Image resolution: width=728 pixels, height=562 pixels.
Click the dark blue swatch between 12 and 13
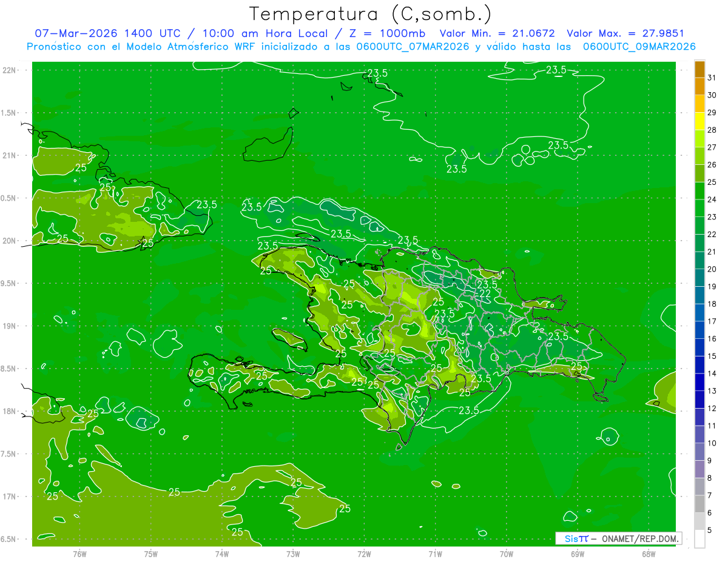pos(699,400)
